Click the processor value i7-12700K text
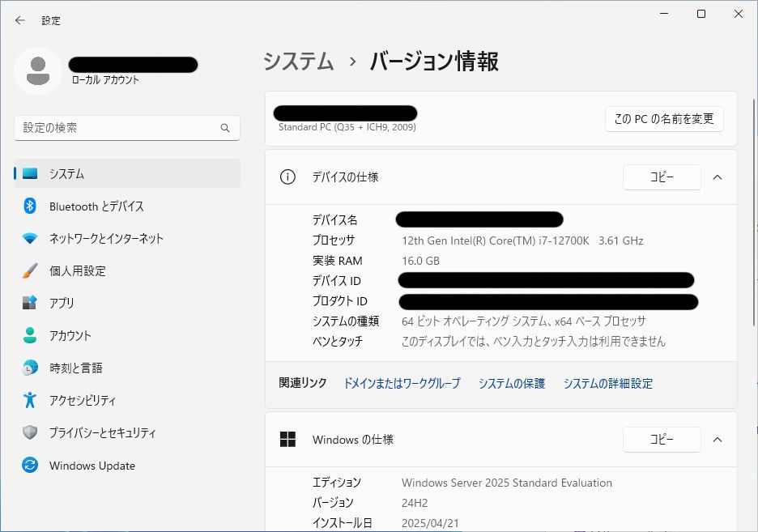 click(x=522, y=240)
